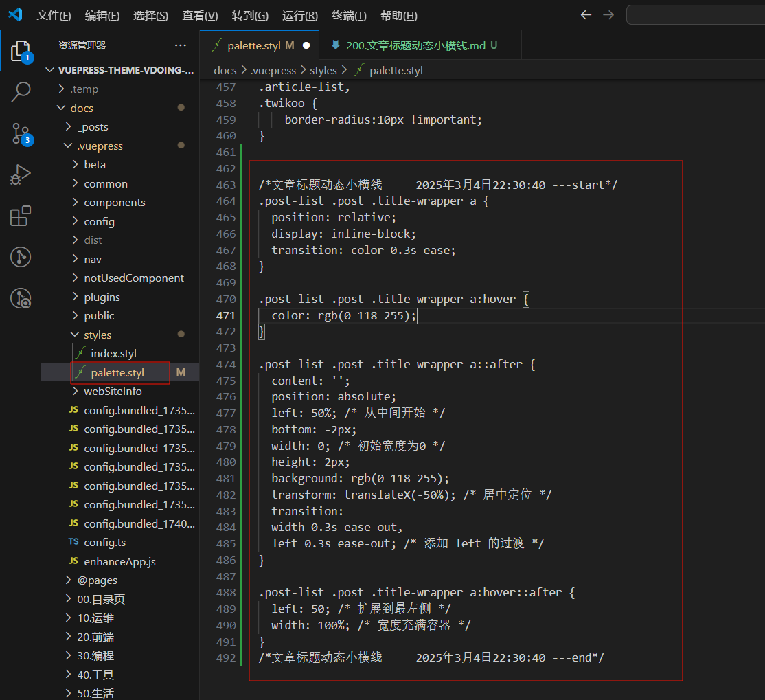Click palette.styl in breadcrumb path
765x700 pixels.
pyautogui.click(x=396, y=70)
